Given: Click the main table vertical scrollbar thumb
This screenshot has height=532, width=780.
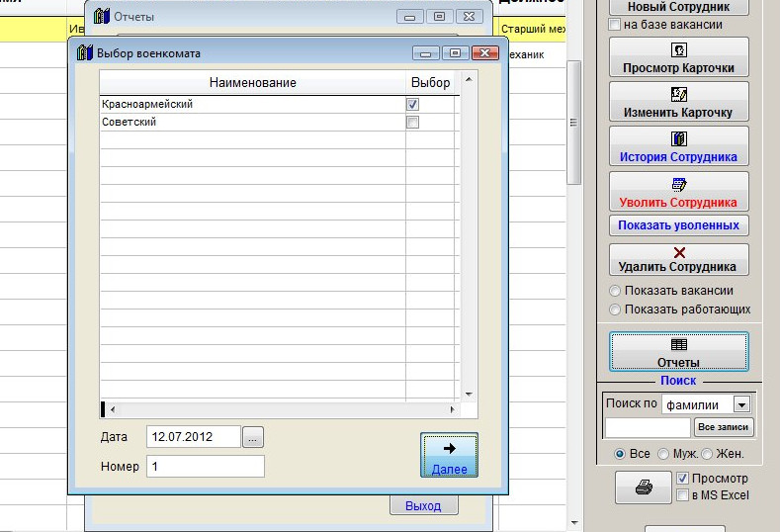Looking at the screenshot, I should click(x=574, y=123).
